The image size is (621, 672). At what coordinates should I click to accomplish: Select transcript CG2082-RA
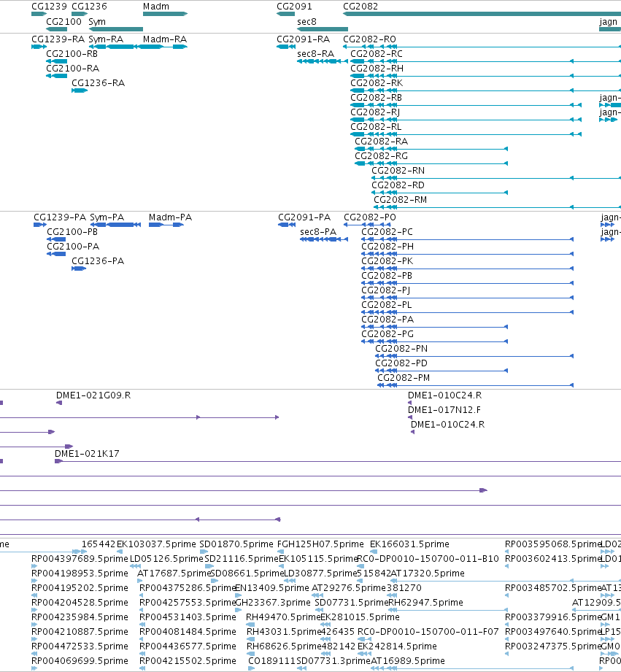(382, 142)
